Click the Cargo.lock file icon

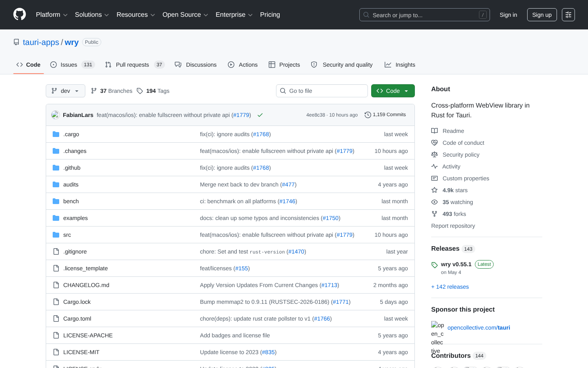[56, 302]
